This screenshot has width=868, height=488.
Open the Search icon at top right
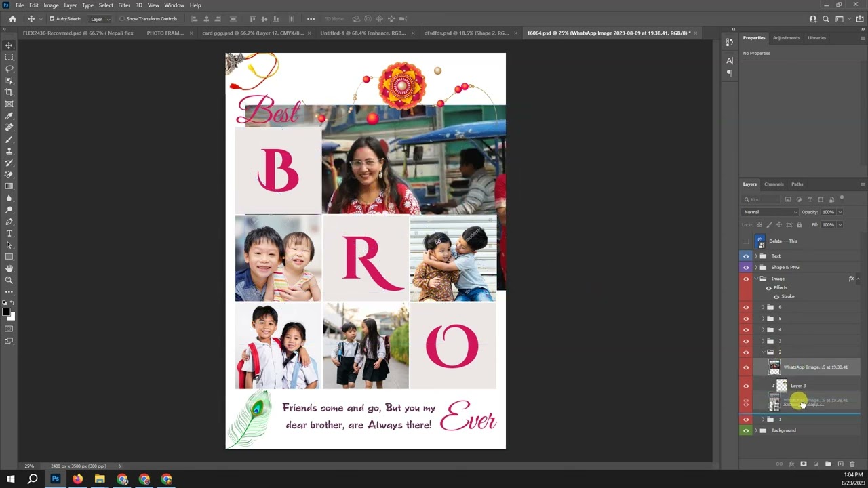pyautogui.click(x=826, y=19)
